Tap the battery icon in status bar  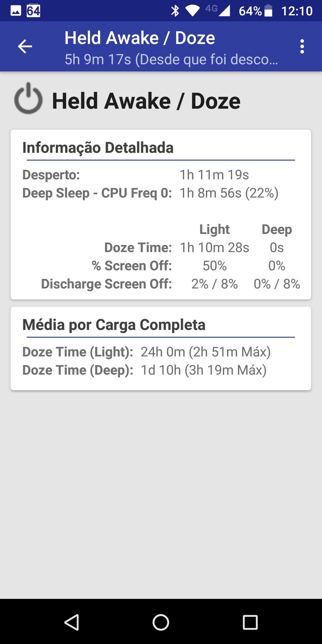268,11
